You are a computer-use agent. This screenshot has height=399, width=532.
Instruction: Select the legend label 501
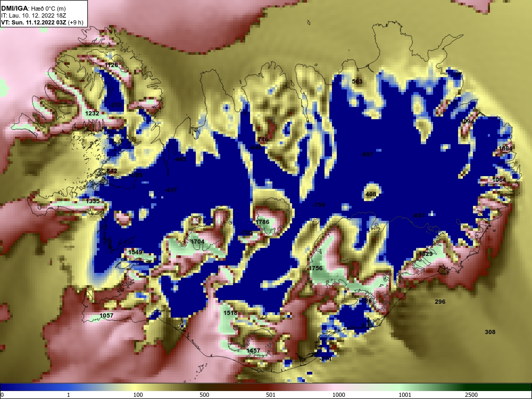coord(271,395)
